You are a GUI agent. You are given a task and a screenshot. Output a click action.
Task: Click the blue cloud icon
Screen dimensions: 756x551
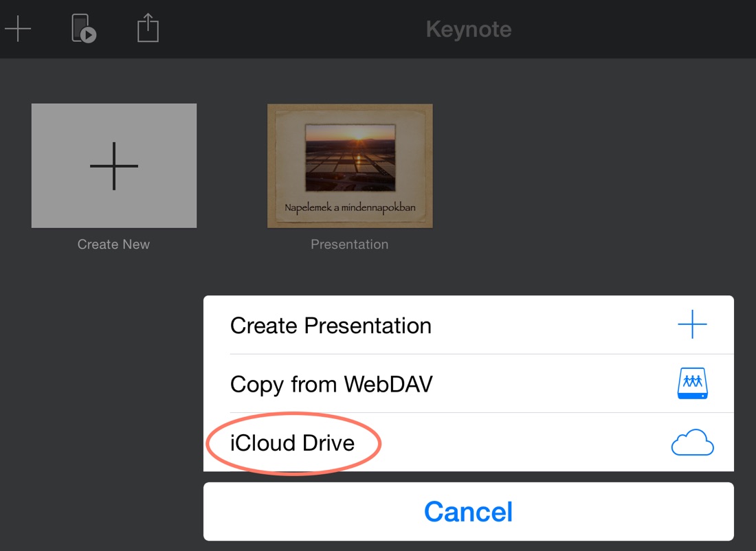pyautogui.click(x=692, y=442)
